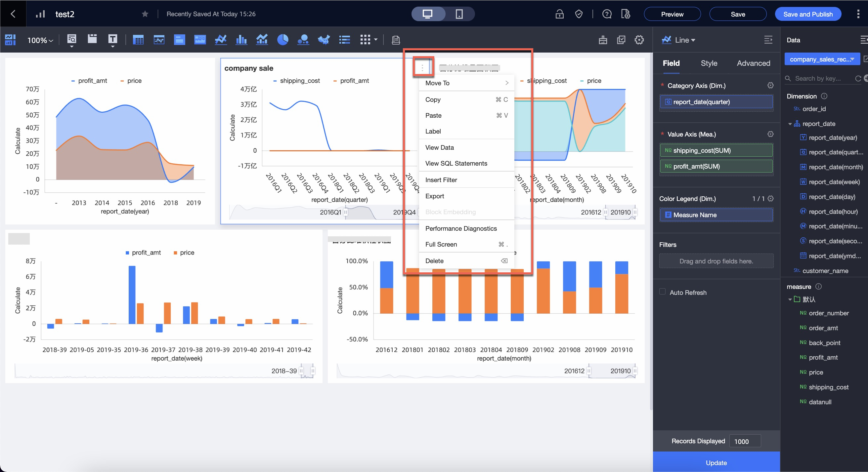Switch to mobile layout view

[459, 14]
